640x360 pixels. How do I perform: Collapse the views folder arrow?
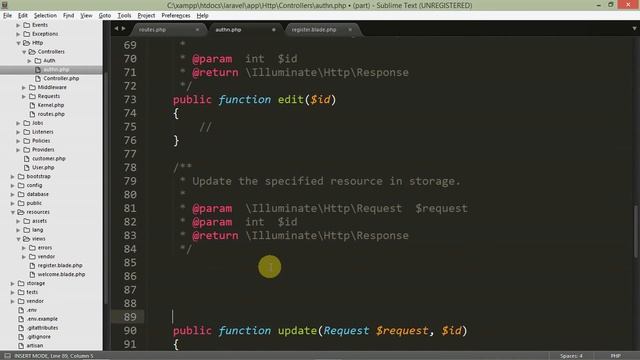point(18,239)
